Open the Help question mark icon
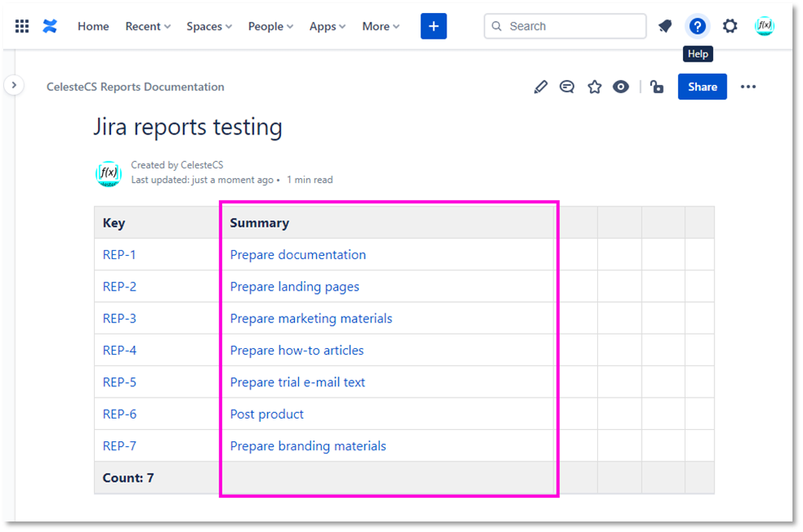The width and height of the screenshot is (803, 532). click(697, 26)
